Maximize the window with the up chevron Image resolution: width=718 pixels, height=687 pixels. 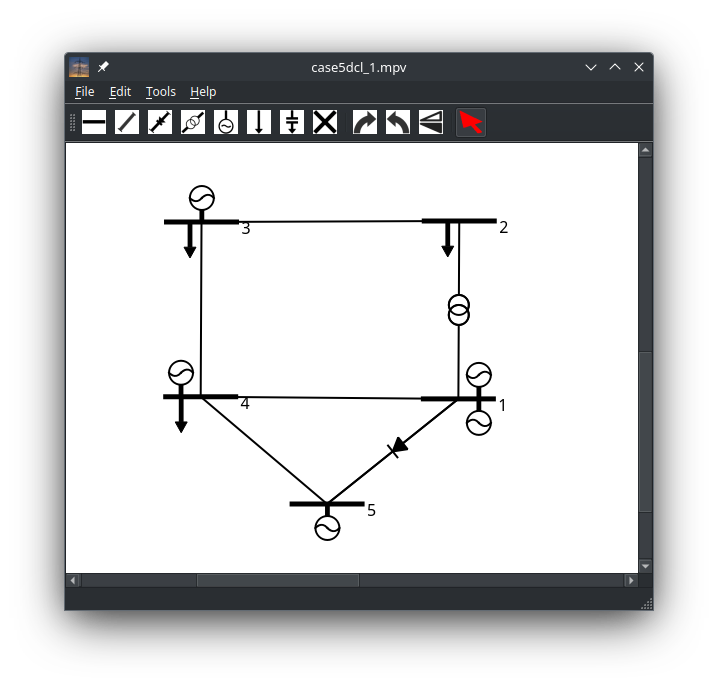coord(615,67)
